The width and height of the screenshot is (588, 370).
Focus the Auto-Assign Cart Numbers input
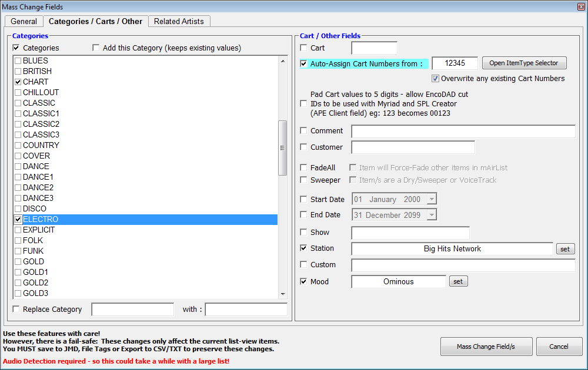(x=455, y=63)
